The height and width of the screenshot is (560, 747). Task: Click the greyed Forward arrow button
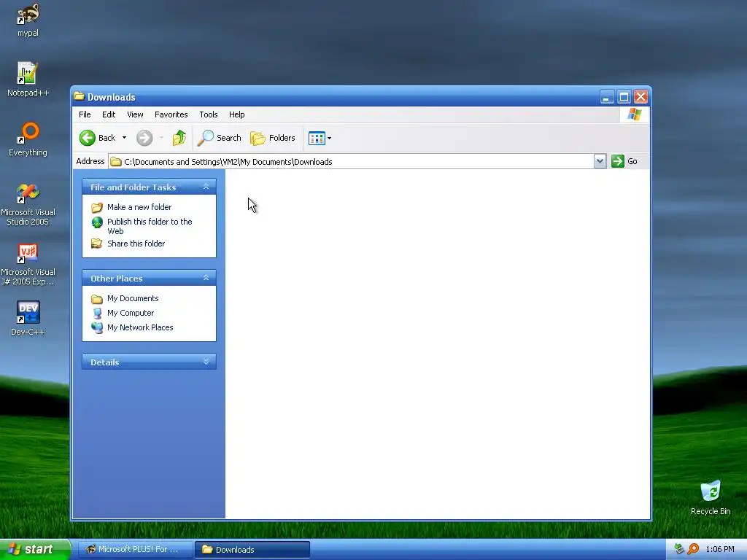click(144, 138)
